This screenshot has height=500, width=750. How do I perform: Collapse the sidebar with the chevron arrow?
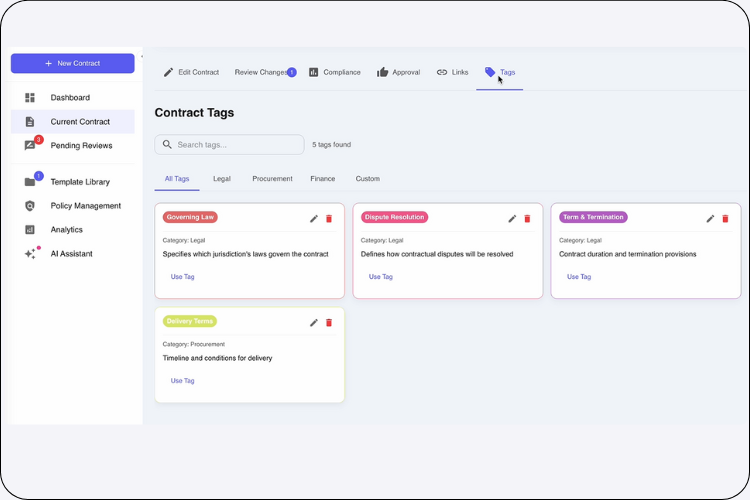pyautogui.click(x=142, y=55)
